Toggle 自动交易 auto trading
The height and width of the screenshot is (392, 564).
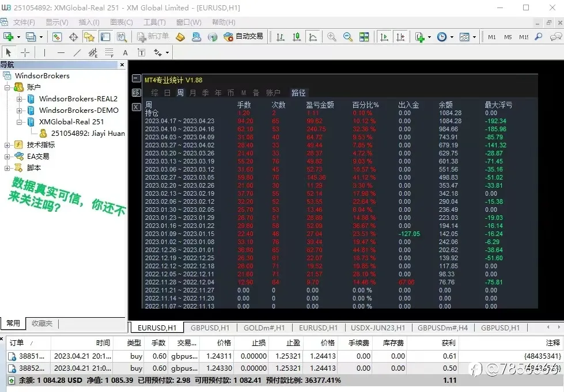click(x=243, y=37)
